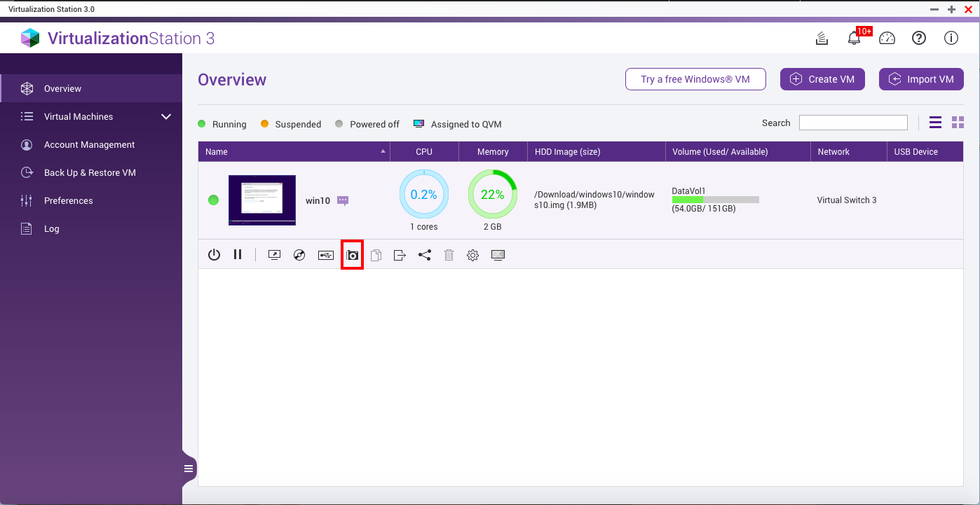Click the clone VM pages icon
The height and width of the screenshot is (505, 980).
[376, 255]
